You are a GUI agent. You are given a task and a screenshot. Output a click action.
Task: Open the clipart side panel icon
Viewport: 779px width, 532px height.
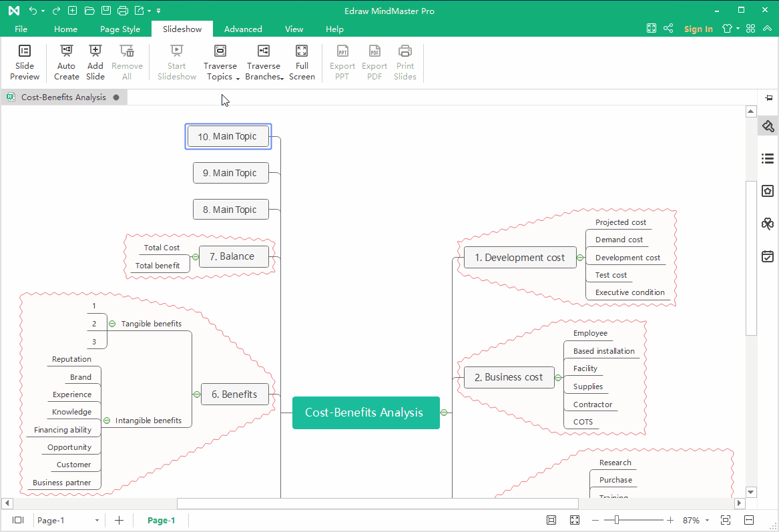pos(768,224)
